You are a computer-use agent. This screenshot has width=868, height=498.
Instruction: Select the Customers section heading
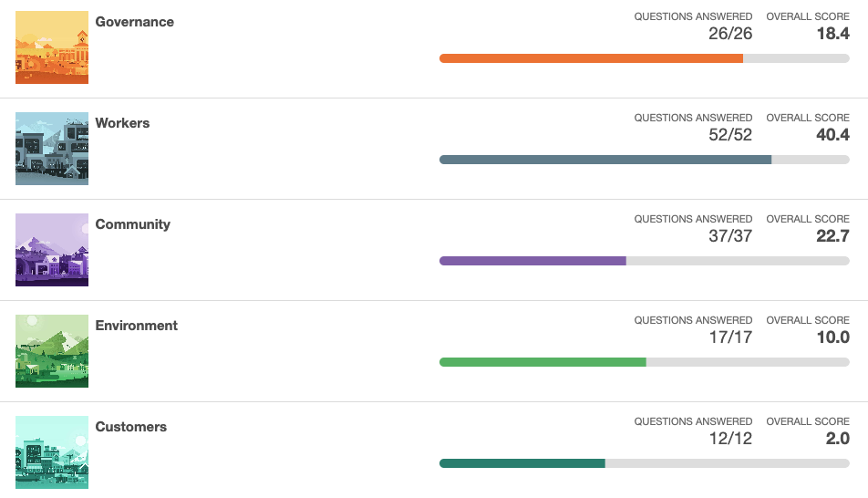pyautogui.click(x=130, y=427)
